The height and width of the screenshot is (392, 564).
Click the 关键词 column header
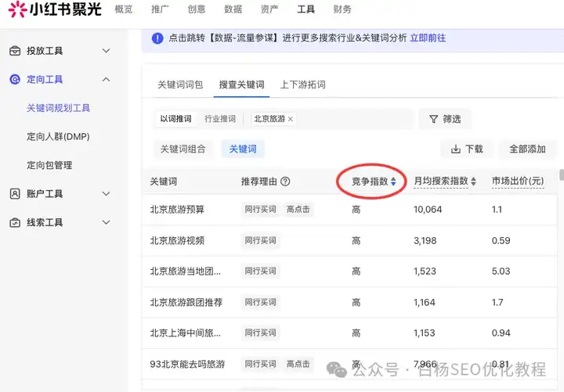[164, 182]
